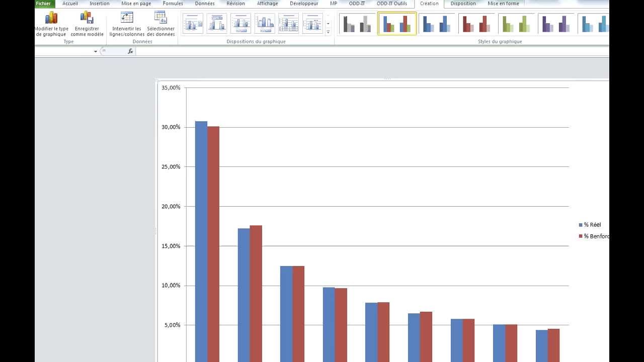Select the teal chart style
The image size is (644, 362).
(594, 24)
